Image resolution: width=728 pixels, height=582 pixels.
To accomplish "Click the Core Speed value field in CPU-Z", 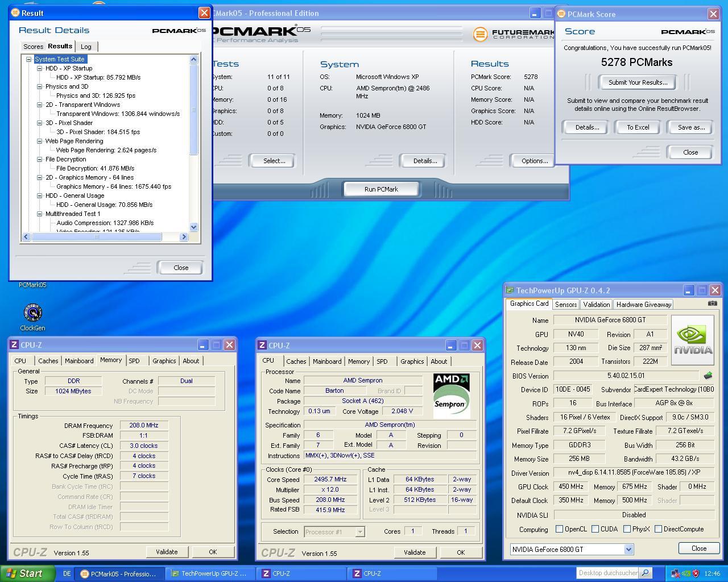I will click(x=330, y=480).
